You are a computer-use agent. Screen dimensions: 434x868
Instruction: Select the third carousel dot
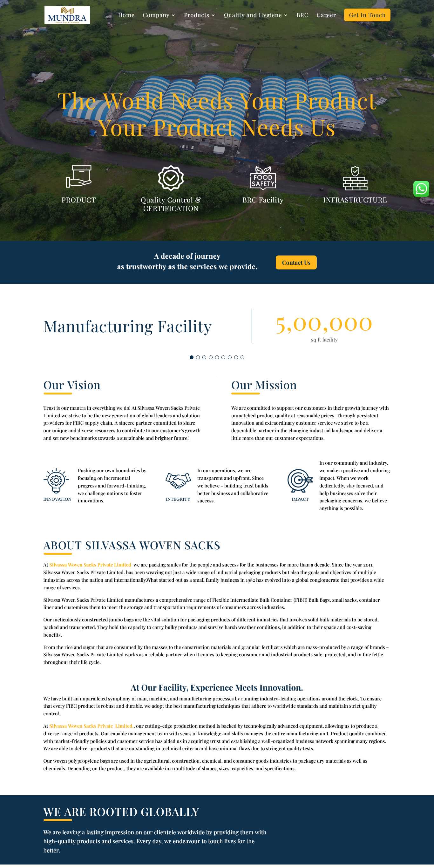pyautogui.click(x=204, y=357)
